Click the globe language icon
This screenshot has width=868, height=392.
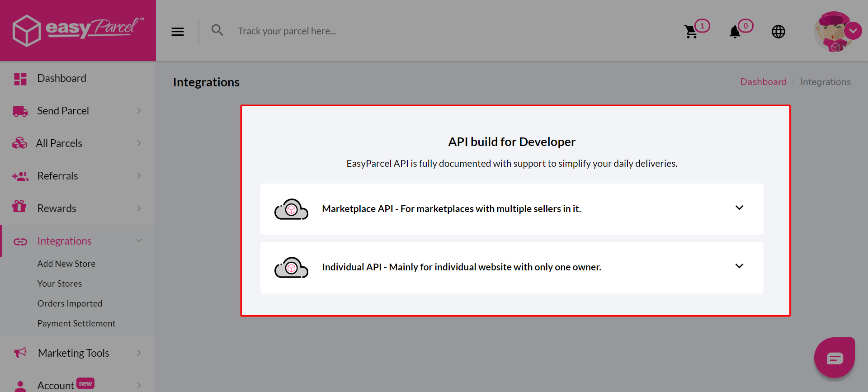tap(778, 32)
